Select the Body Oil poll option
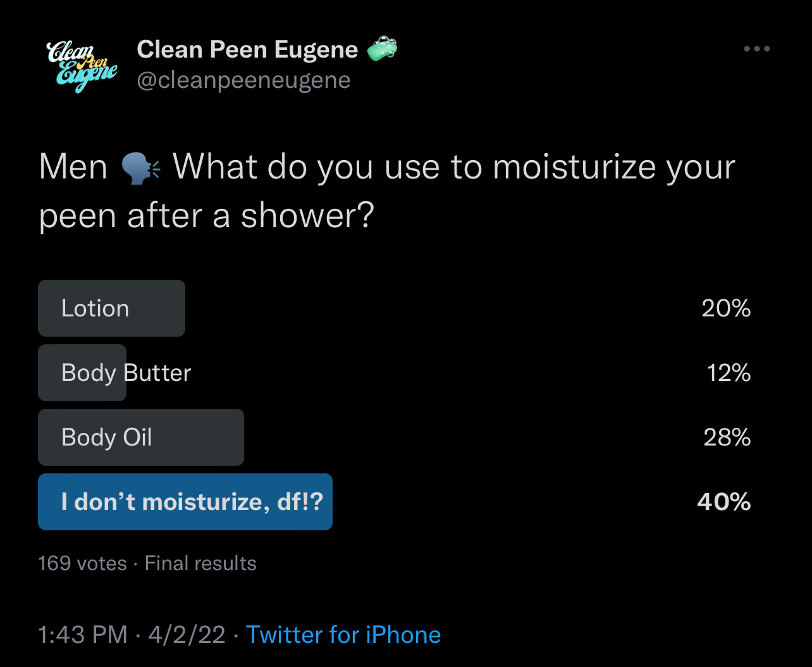 141,437
